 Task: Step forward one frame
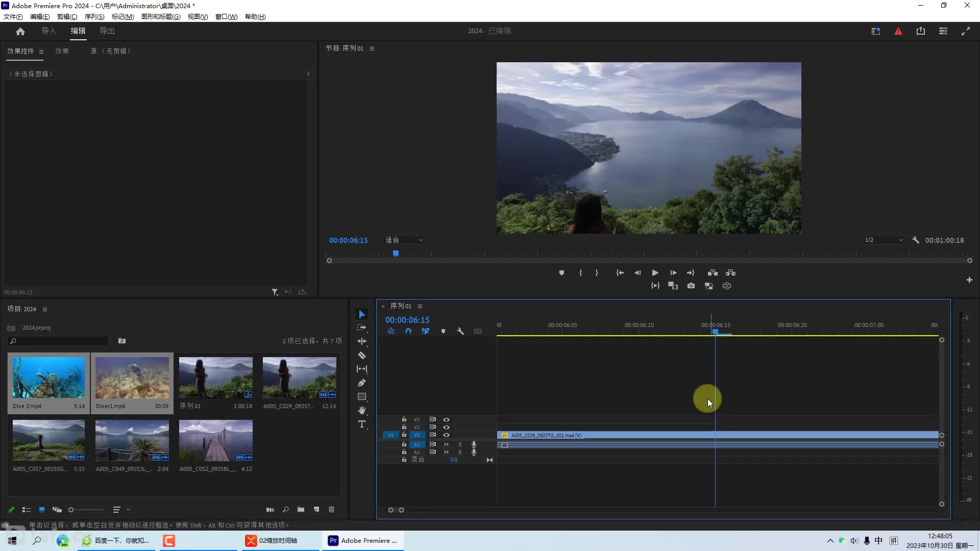[x=673, y=273]
